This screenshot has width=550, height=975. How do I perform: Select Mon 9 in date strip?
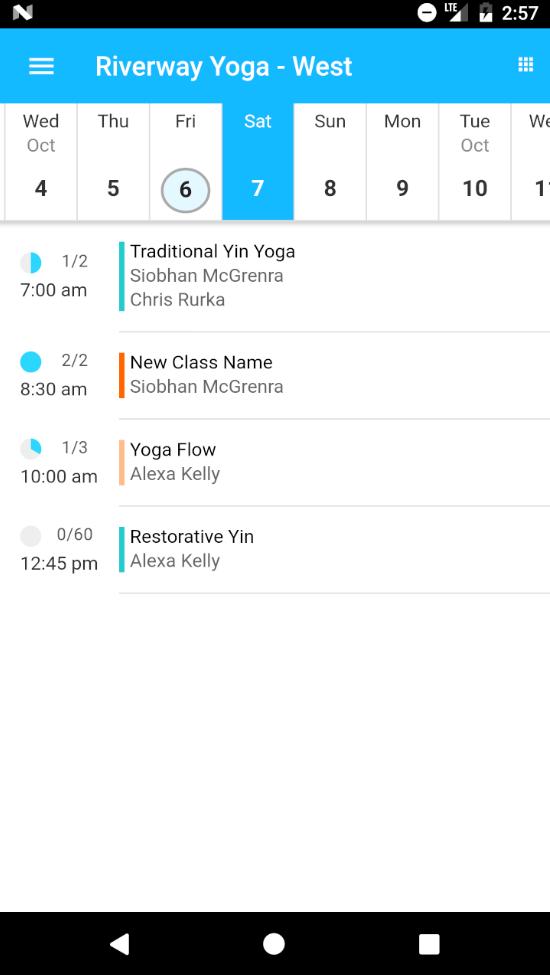coord(403,162)
